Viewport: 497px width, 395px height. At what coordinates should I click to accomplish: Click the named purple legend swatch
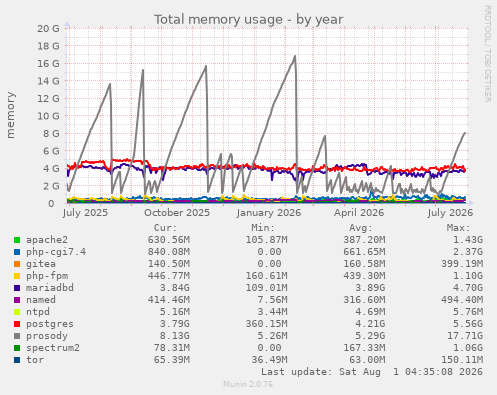coord(17,300)
